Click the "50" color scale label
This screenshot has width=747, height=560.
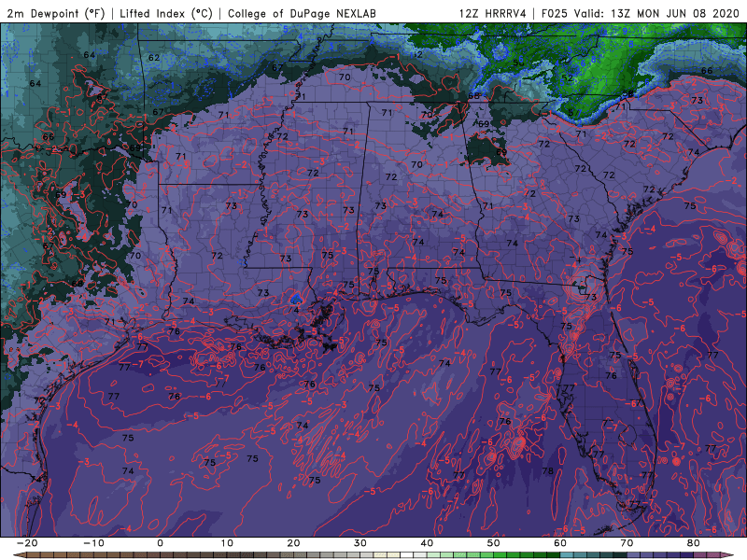point(494,543)
